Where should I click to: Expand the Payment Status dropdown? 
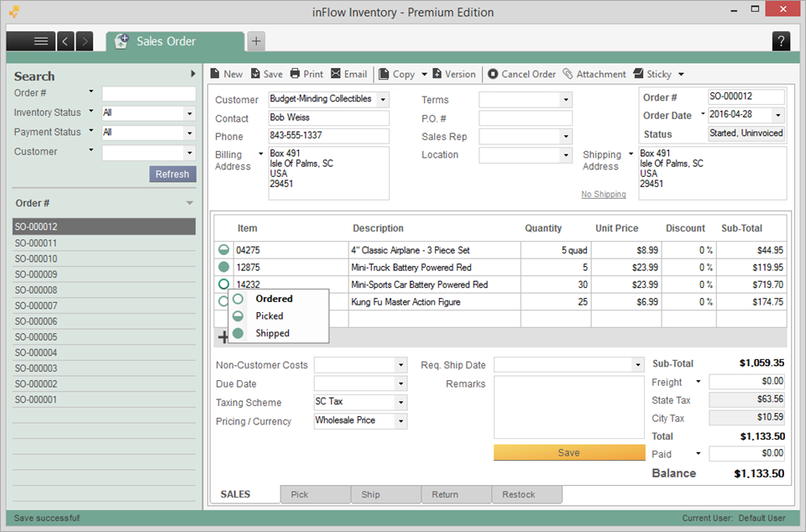pos(190,133)
